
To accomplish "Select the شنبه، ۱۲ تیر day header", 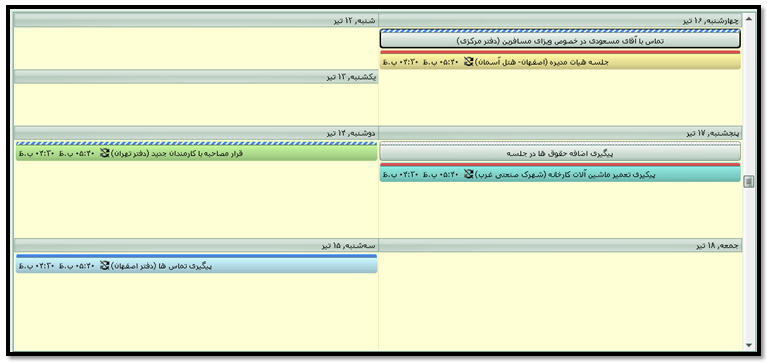I will (x=196, y=21).
